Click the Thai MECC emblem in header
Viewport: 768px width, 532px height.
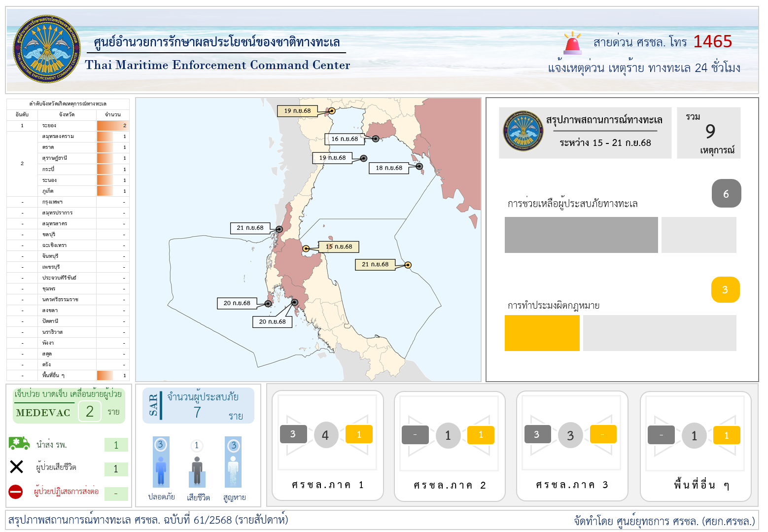pos(47,49)
